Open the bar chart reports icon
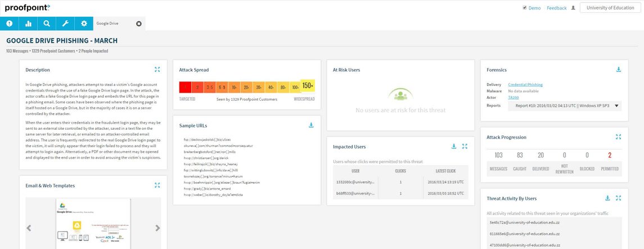The image size is (644, 249). pyautogui.click(x=28, y=24)
